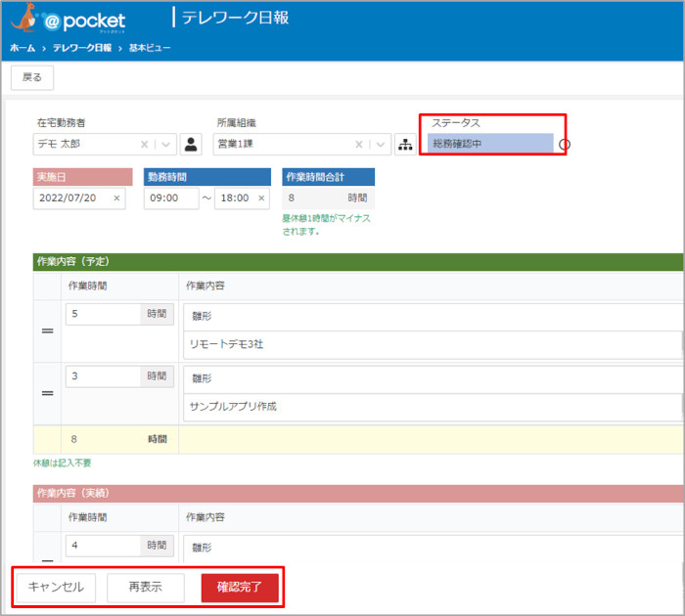Click the 09:00 start time field
Viewport: 685px width, 616px height.
tap(171, 198)
